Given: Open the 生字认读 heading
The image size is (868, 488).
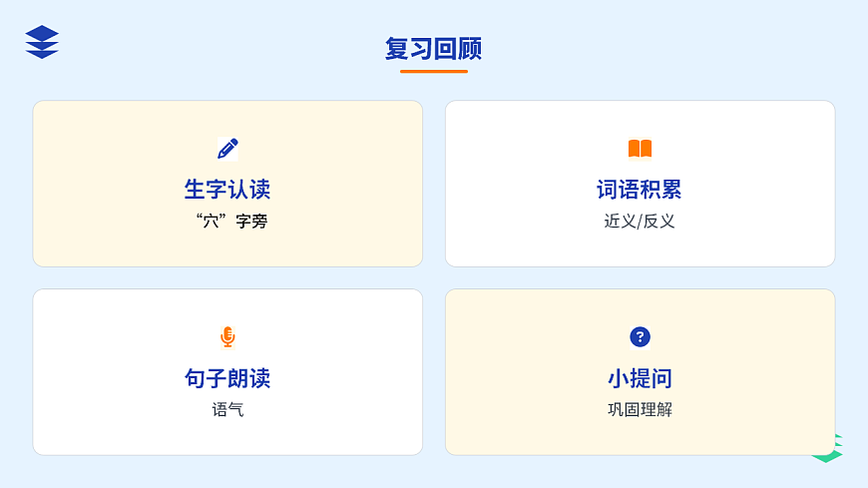Looking at the screenshot, I should click(227, 190).
